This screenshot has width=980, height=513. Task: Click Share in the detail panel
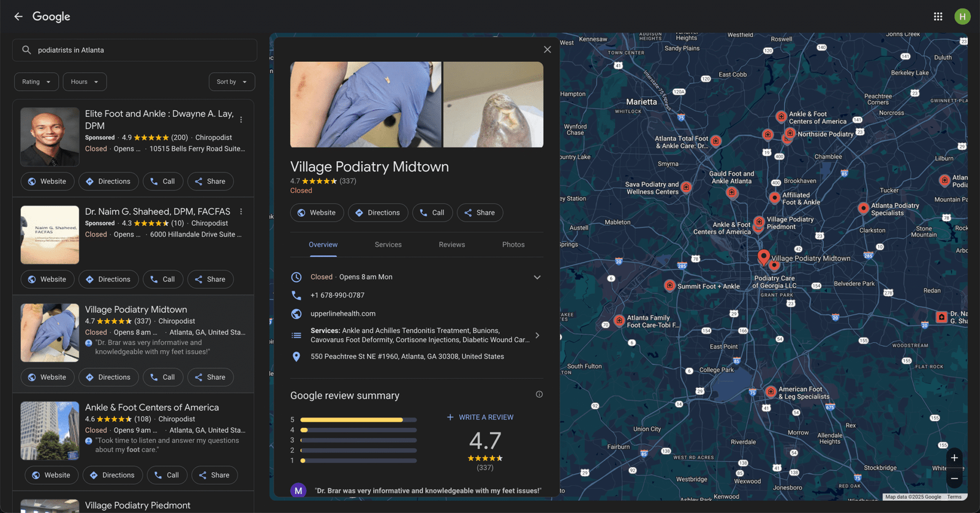[x=480, y=212]
